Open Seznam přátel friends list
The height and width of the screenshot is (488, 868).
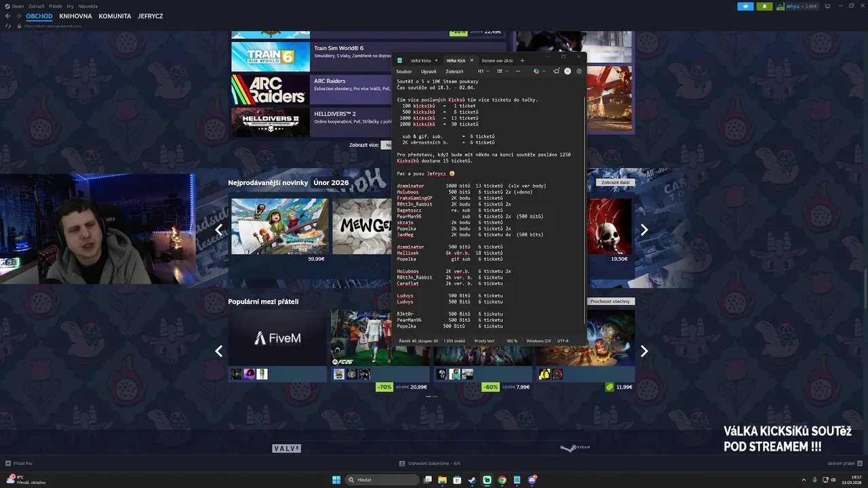[x=844, y=463]
